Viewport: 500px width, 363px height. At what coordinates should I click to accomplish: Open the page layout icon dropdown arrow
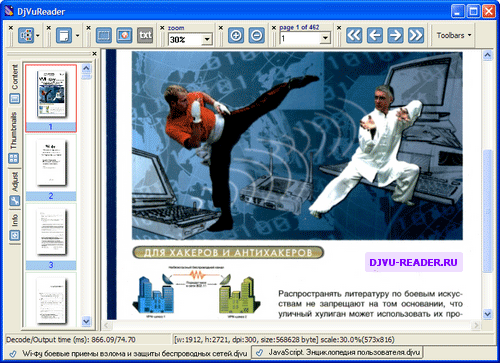[77, 35]
